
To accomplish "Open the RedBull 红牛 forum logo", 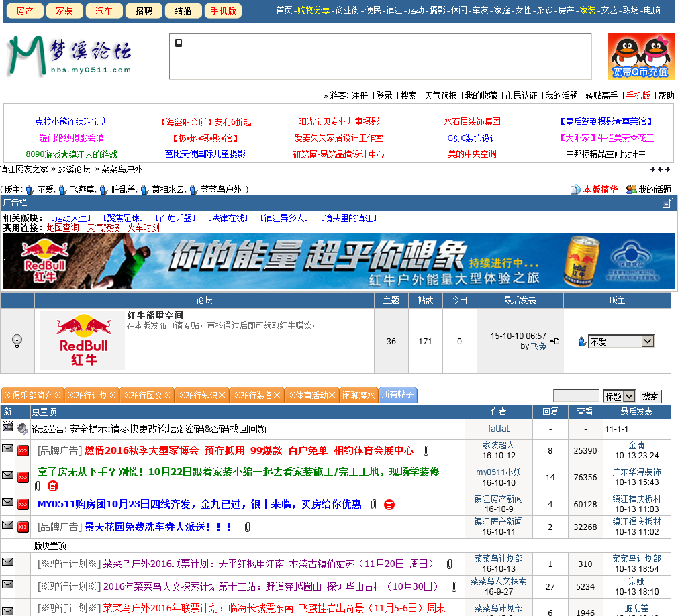I will coord(82,341).
